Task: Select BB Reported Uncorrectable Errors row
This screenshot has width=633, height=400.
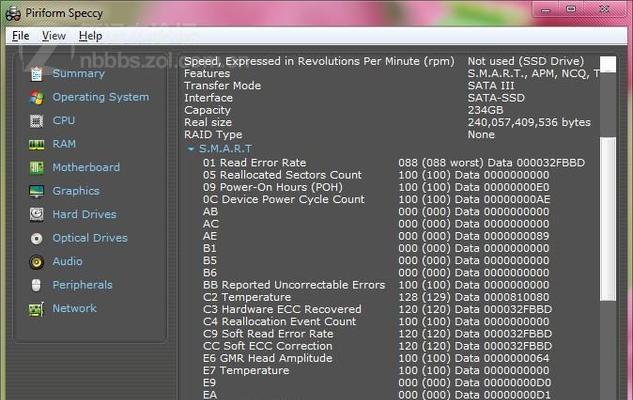Action: click(x=376, y=285)
